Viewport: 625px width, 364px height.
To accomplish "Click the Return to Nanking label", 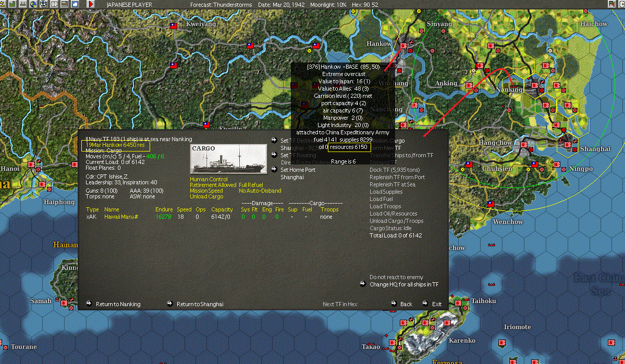I will (118, 304).
